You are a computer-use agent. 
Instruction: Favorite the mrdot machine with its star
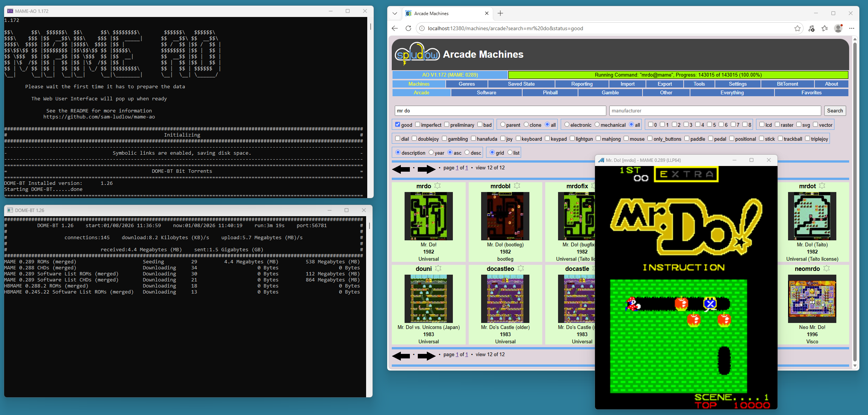[822, 186]
